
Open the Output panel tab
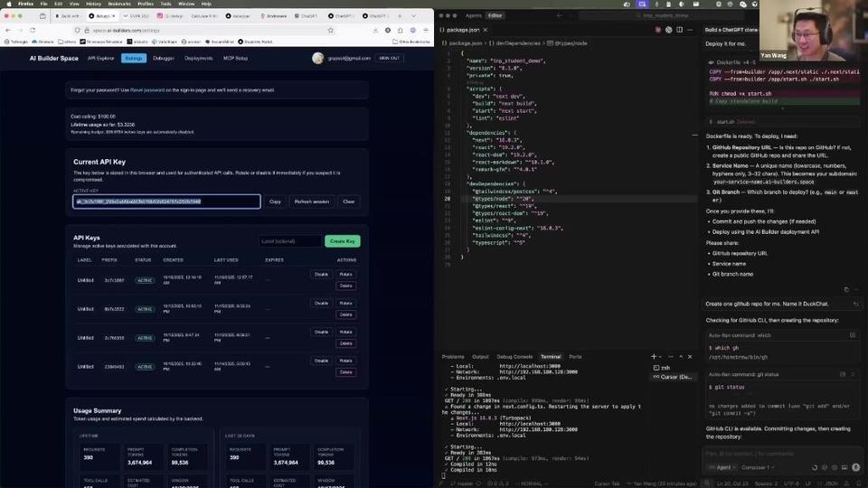[480, 357]
